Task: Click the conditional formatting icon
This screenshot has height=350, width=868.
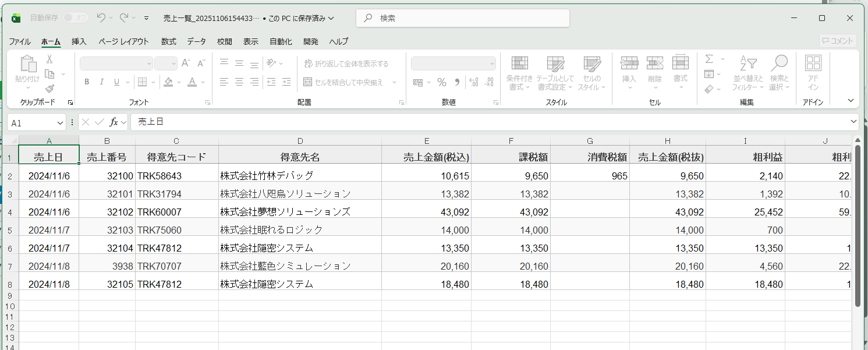Action: click(519, 73)
